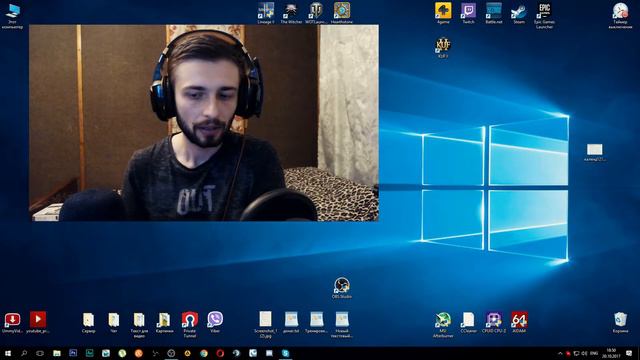Open the Opera browser taskbar icon
The image size is (640, 360).
220,353
